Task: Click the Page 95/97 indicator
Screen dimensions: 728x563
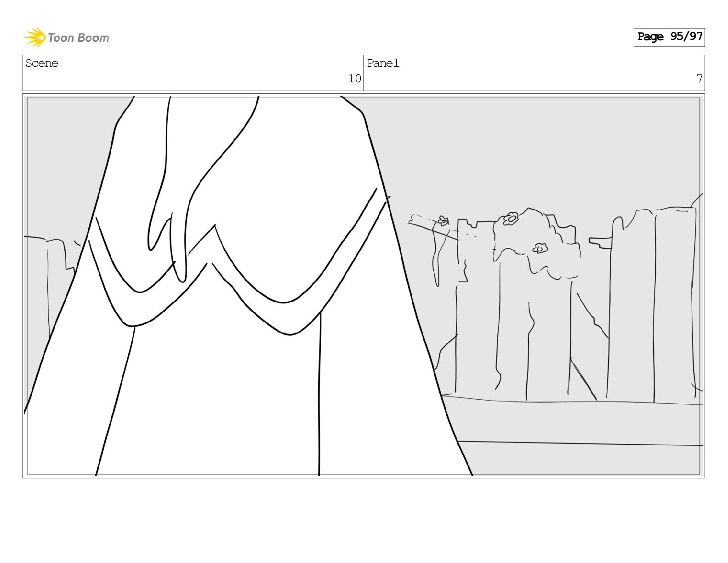Action: click(x=669, y=37)
